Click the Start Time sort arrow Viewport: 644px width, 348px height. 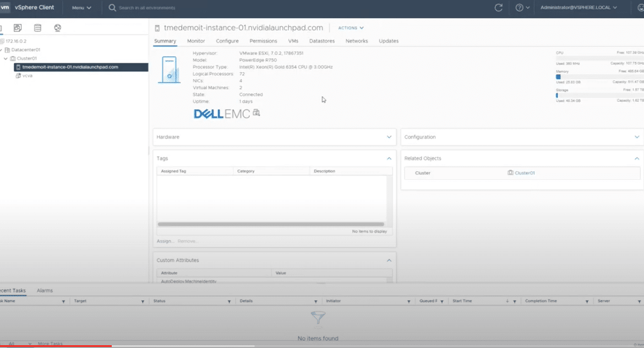[x=507, y=301]
